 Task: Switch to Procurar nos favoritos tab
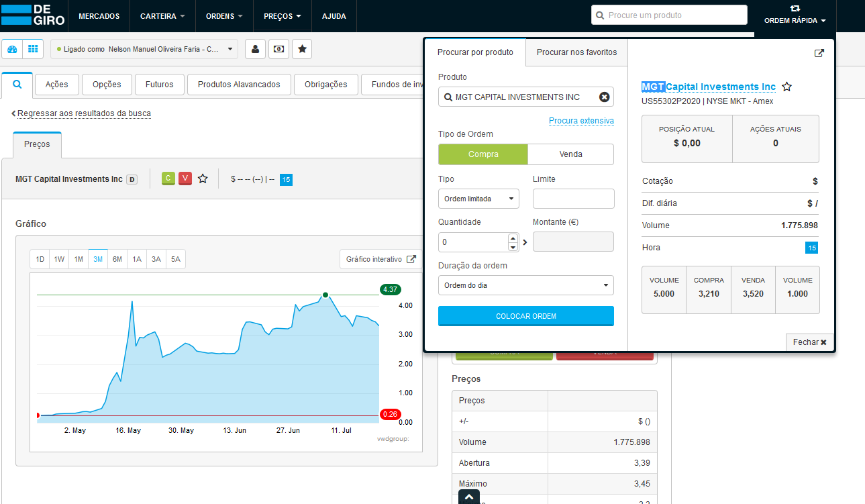576,52
